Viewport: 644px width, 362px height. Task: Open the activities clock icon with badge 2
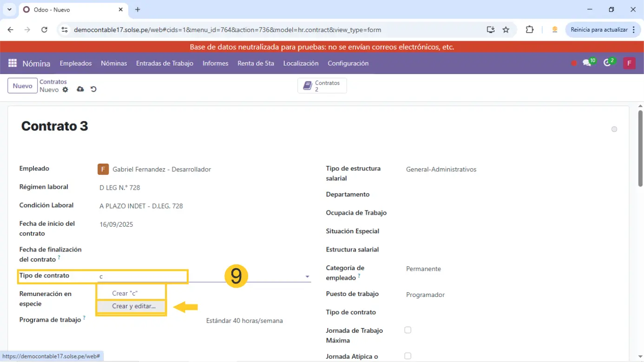[607, 63]
